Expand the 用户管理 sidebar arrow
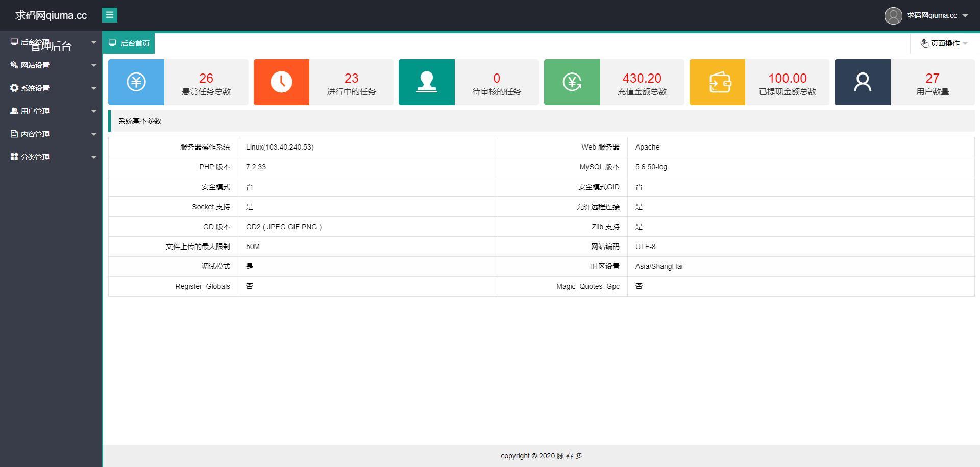 click(94, 111)
